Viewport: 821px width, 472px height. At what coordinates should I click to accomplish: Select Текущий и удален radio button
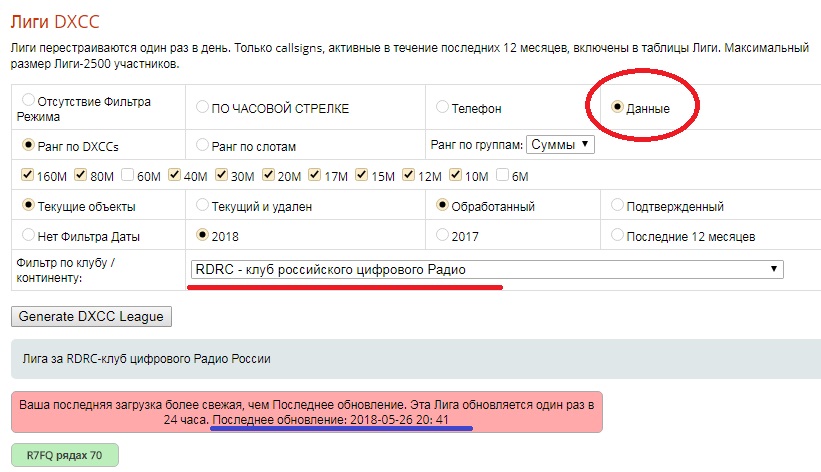coord(203,206)
